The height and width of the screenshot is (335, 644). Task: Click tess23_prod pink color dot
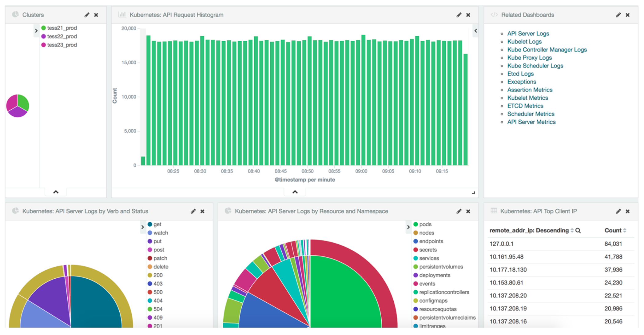43,45
